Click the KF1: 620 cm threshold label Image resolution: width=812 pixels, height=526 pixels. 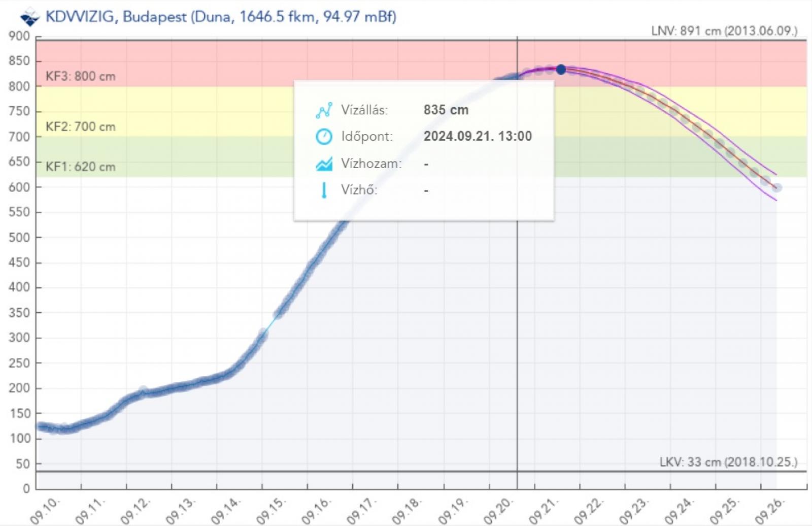(x=81, y=167)
